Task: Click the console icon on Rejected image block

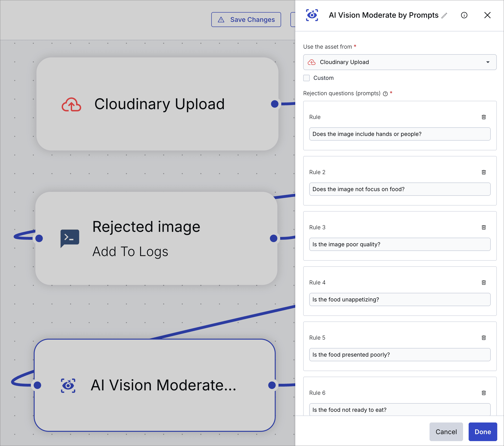Action: point(70,239)
